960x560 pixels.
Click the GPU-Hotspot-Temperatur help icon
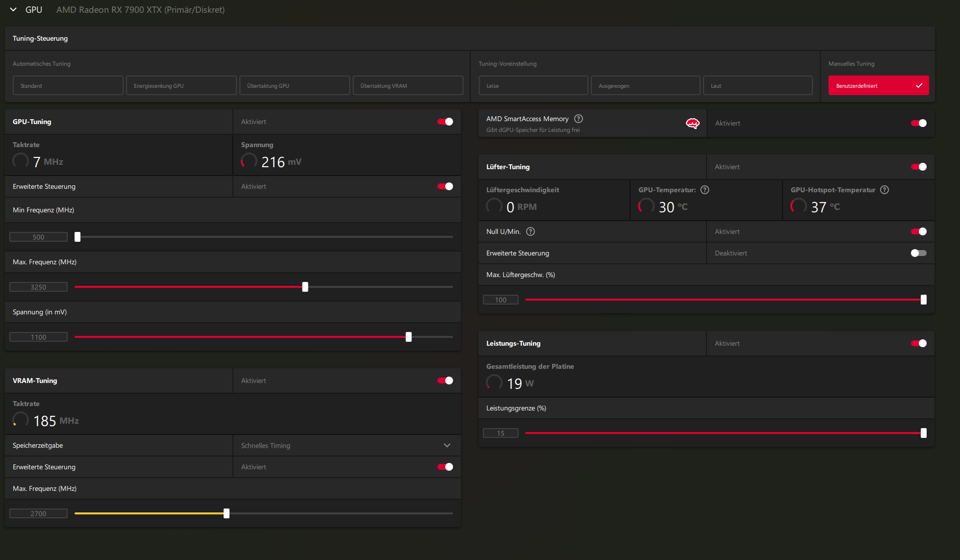click(884, 190)
